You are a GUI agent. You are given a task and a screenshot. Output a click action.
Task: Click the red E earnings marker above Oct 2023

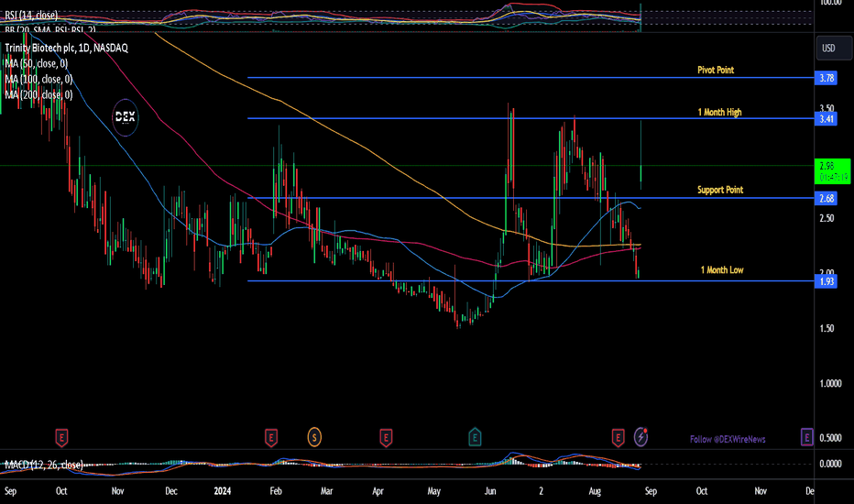[x=61, y=437]
